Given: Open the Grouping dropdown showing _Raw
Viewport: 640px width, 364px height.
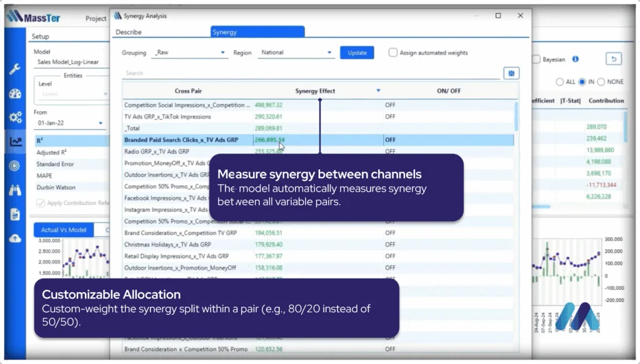Looking at the screenshot, I should pos(189,53).
